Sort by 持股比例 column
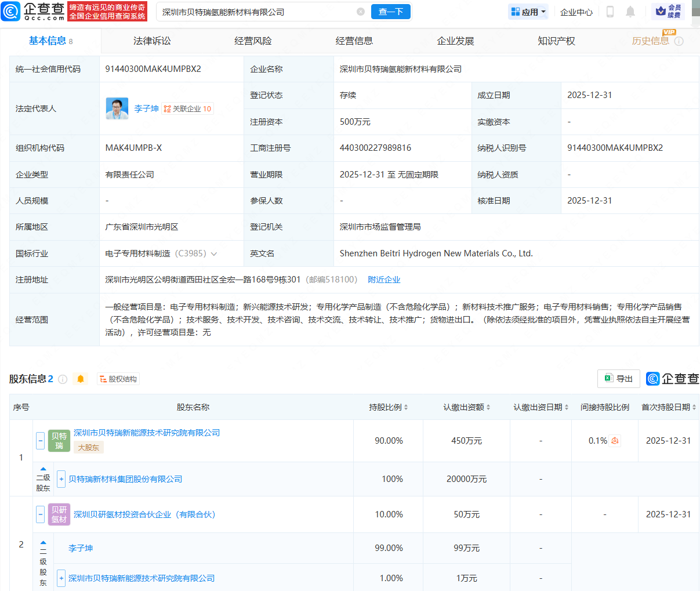 point(388,407)
